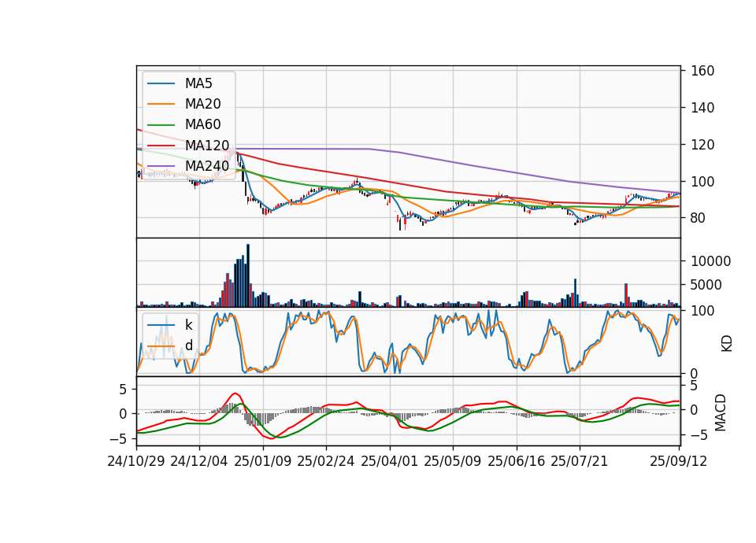Click the 25/06/16 date axis label

click(517, 461)
